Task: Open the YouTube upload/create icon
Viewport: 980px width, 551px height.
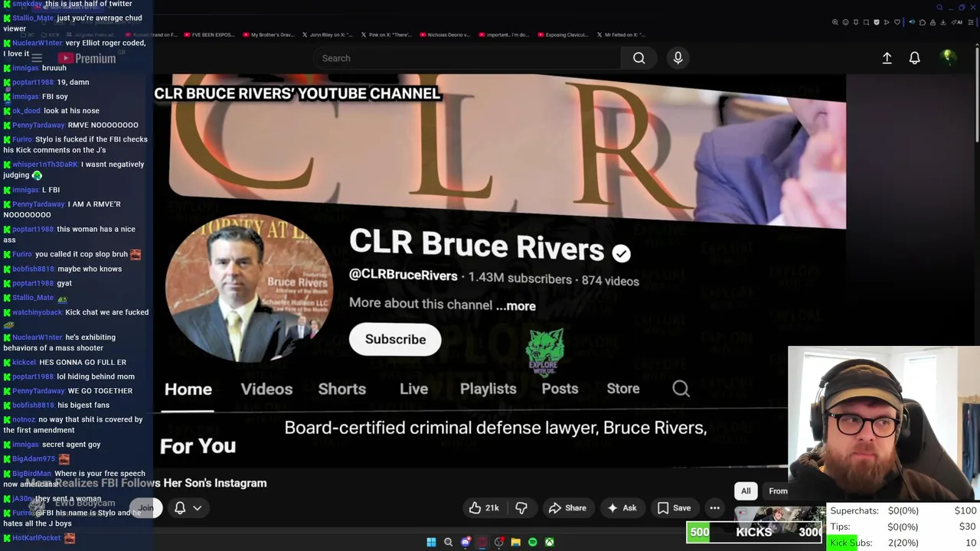Action: pos(887,58)
